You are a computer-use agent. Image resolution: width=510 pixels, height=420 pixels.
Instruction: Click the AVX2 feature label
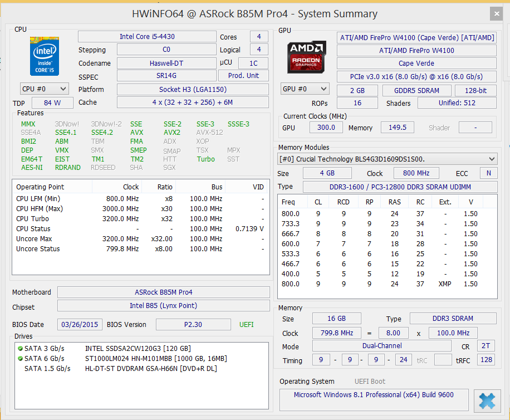point(172,133)
